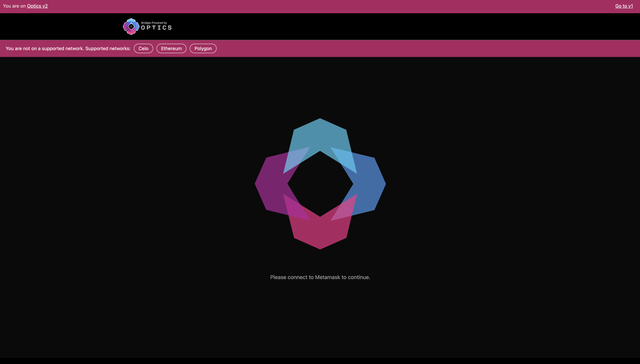Click "Please connect to Metamask to continue" message
Image resolution: width=640 pixels, height=364 pixels.
click(320, 277)
